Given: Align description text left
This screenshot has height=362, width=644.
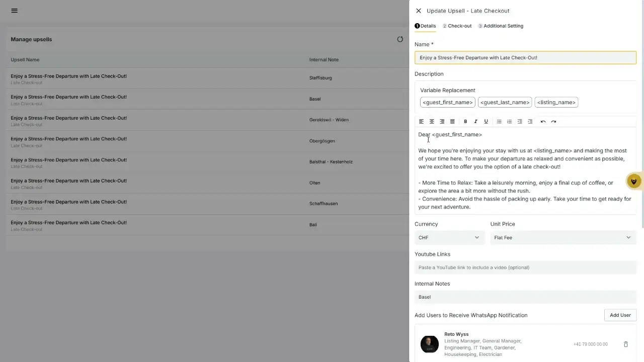Looking at the screenshot, I should [x=422, y=122].
